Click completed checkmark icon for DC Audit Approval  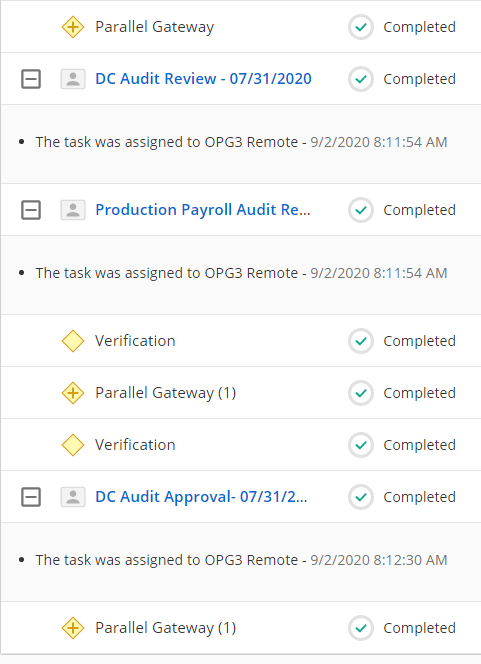(x=361, y=497)
